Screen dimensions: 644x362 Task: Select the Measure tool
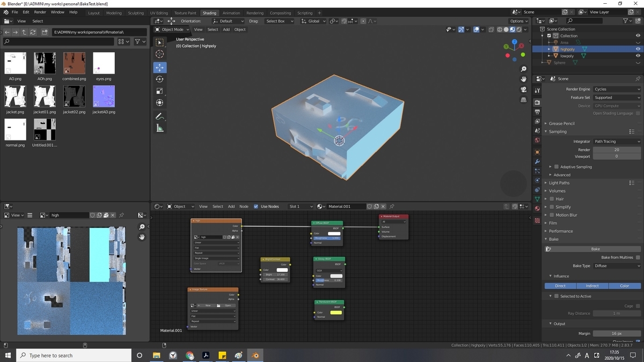pos(160,128)
